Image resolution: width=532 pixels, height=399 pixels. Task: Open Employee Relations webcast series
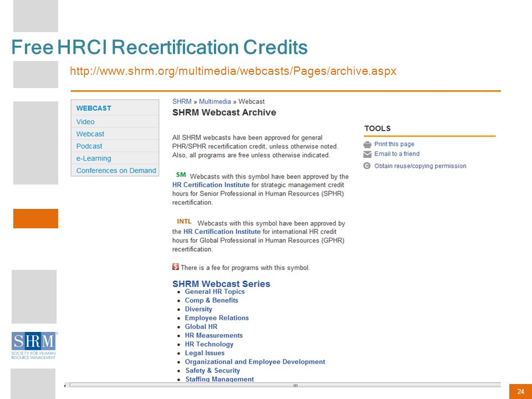tap(217, 318)
